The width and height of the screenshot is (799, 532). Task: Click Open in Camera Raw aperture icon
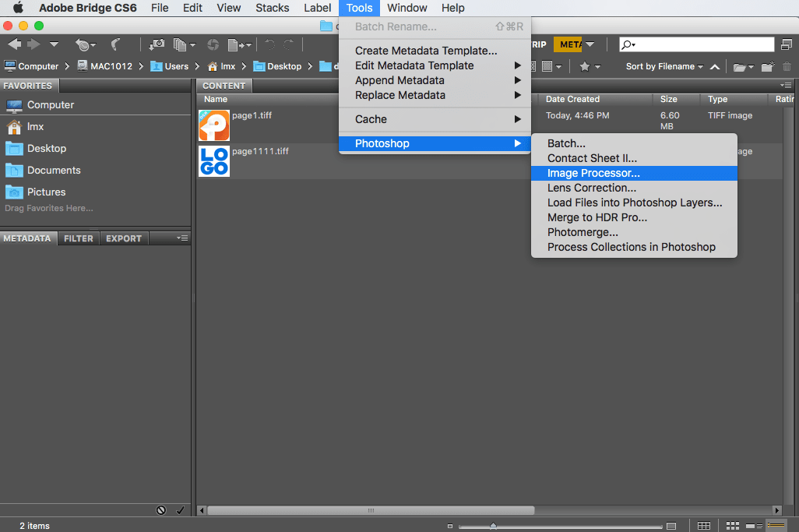213,45
